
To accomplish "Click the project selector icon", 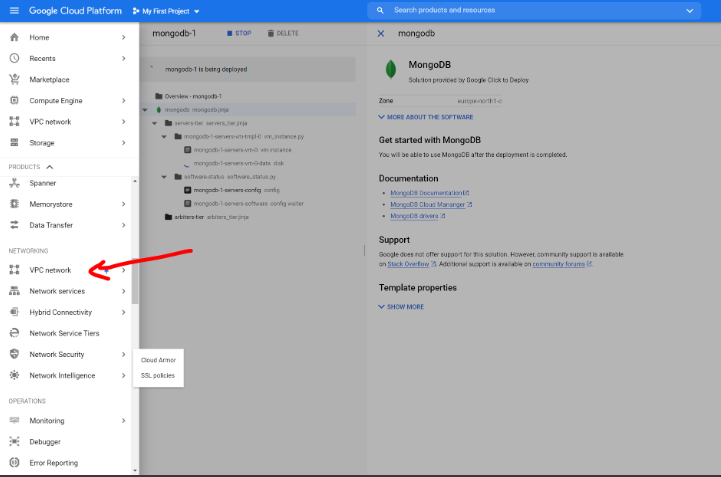I will coord(136,11).
